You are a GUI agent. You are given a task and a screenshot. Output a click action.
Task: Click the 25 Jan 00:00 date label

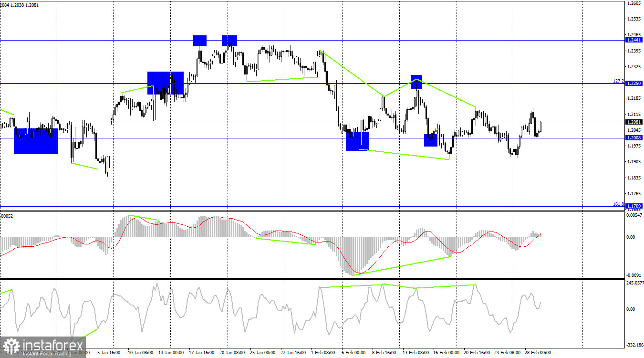(x=264, y=353)
